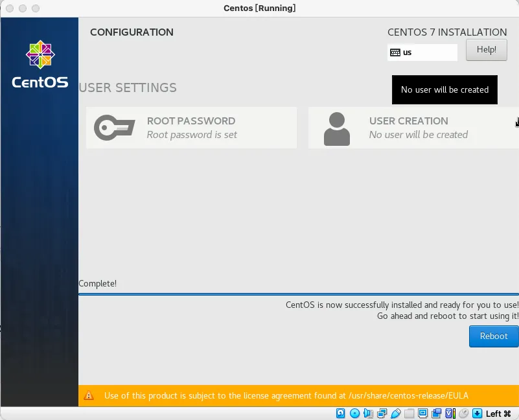Screen dimensions: 519x420
Task: Click the Root Password key icon
Action: click(113, 128)
